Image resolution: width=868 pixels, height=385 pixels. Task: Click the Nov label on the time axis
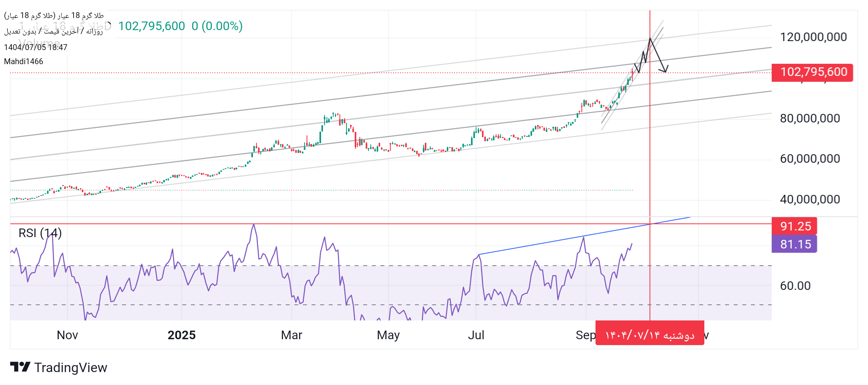67,335
